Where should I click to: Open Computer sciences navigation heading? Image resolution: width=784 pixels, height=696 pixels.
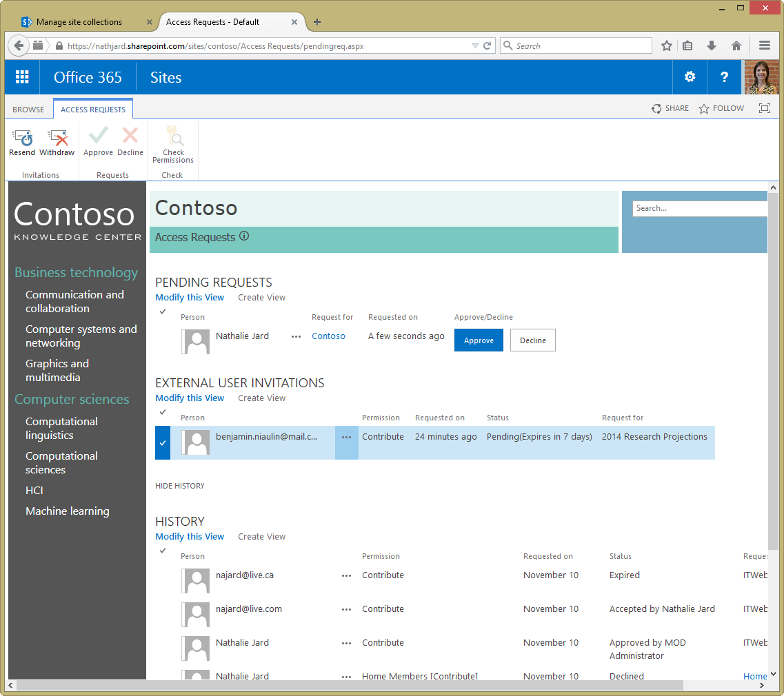point(72,399)
